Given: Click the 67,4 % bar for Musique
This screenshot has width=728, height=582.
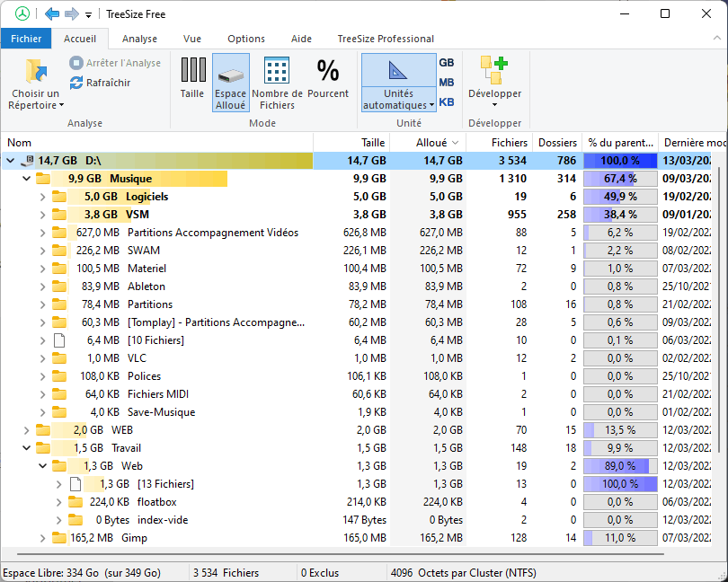Looking at the screenshot, I should pos(620,179).
